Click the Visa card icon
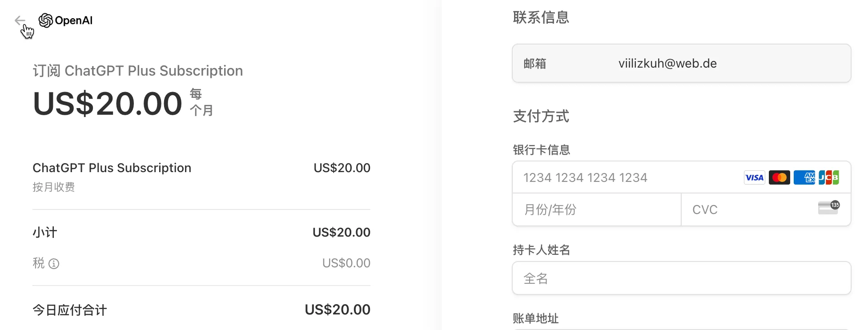Viewport: 868px width, 330px height. [754, 177]
